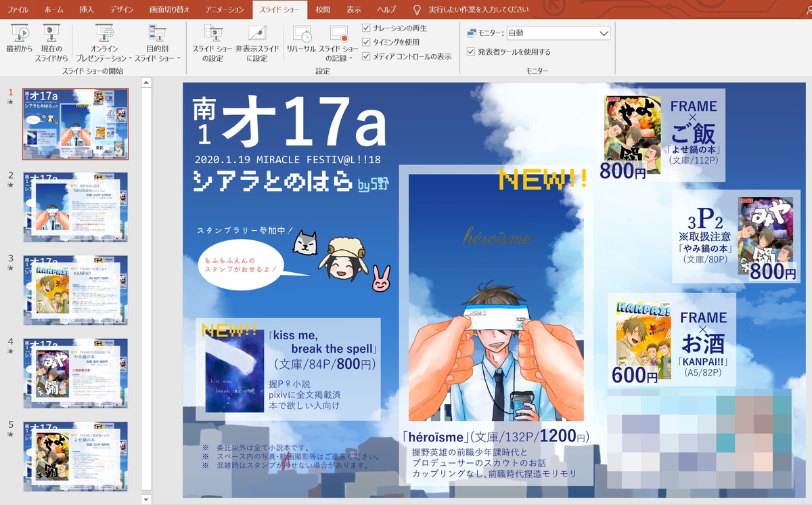The height and width of the screenshot is (505, 812).
Task: Click the monitor icon beside モニター label
Action: tap(472, 32)
